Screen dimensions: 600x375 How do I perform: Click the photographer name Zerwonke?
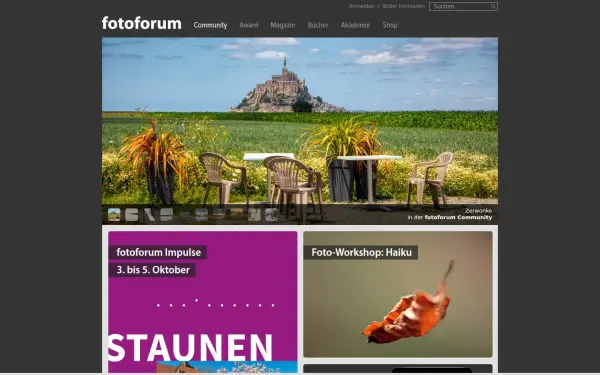[478, 210]
